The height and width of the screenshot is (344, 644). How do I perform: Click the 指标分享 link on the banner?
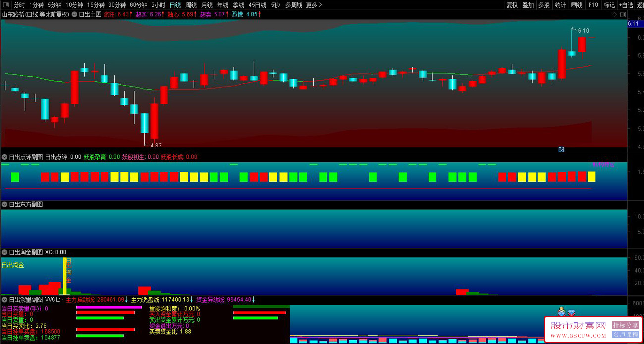[626, 325]
